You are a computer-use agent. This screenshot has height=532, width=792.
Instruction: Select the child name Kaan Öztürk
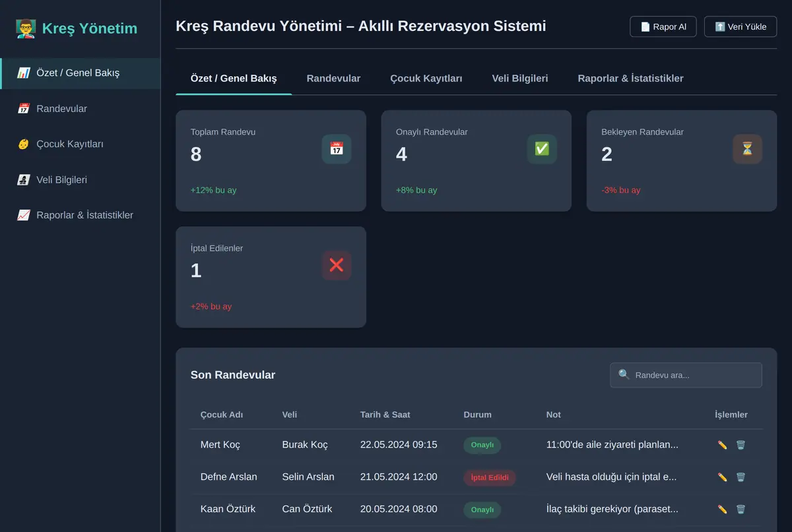[x=228, y=509]
